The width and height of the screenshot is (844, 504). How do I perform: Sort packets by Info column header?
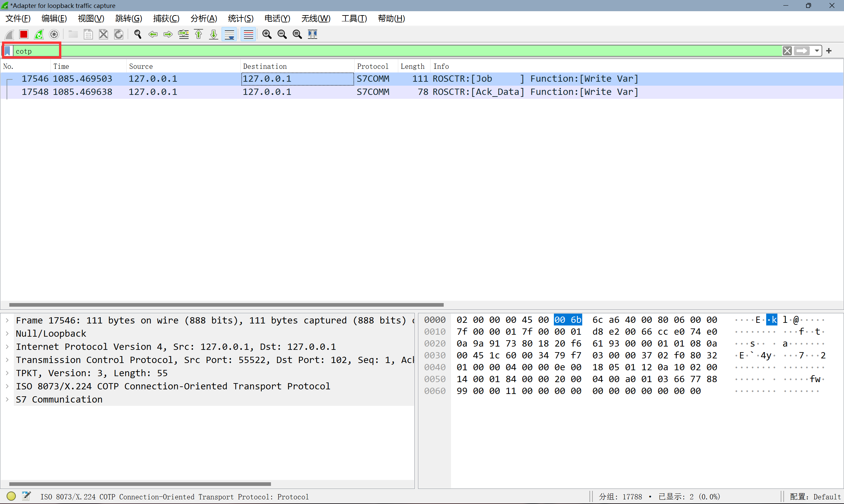[637, 67]
